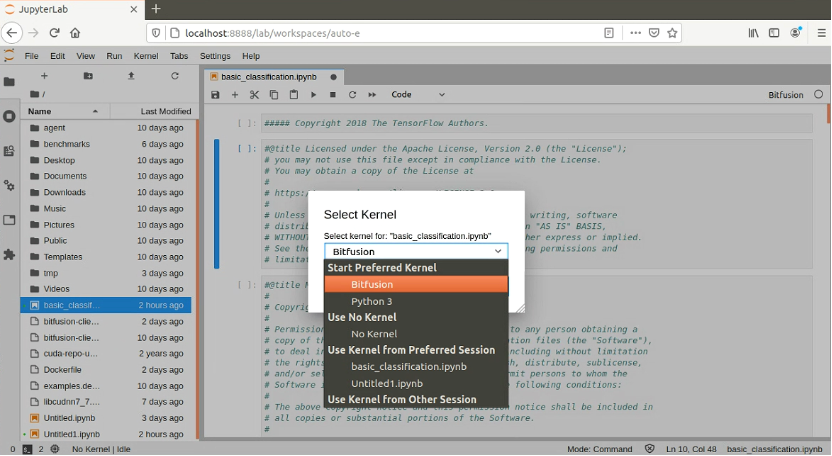Interrupt the kernel with stop icon
Image resolution: width=832 pixels, height=456 pixels.
click(333, 95)
